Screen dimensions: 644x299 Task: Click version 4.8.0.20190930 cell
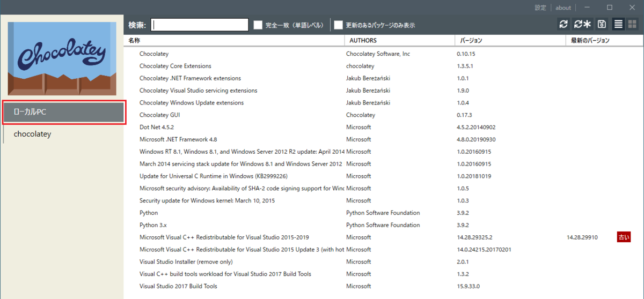point(476,139)
